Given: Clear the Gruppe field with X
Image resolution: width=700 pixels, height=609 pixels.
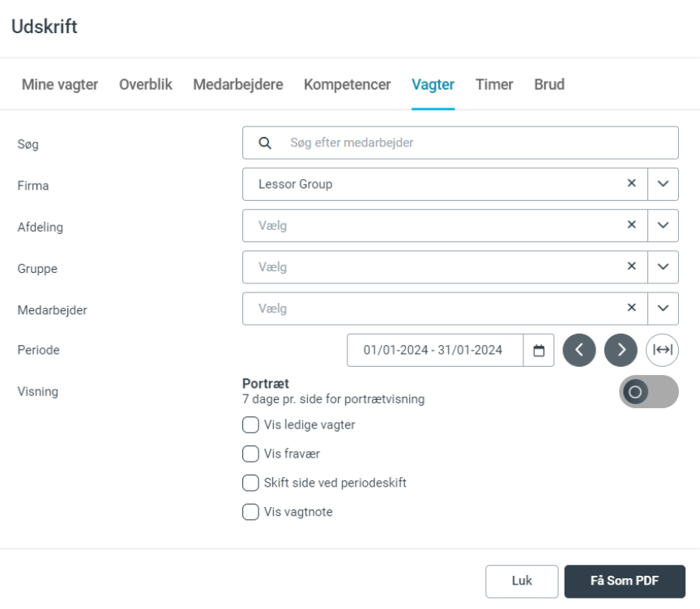Looking at the screenshot, I should pyautogui.click(x=631, y=266).
